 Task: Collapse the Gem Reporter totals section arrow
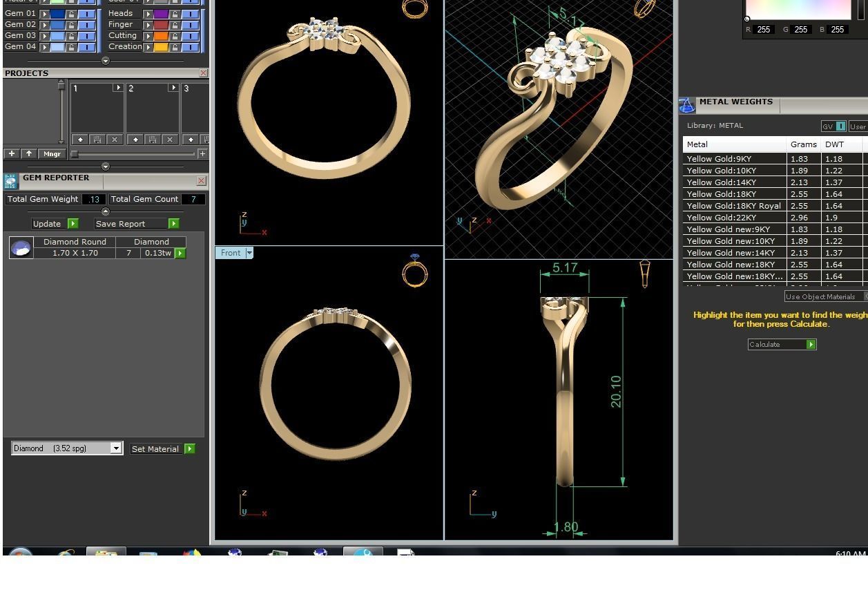106,211
